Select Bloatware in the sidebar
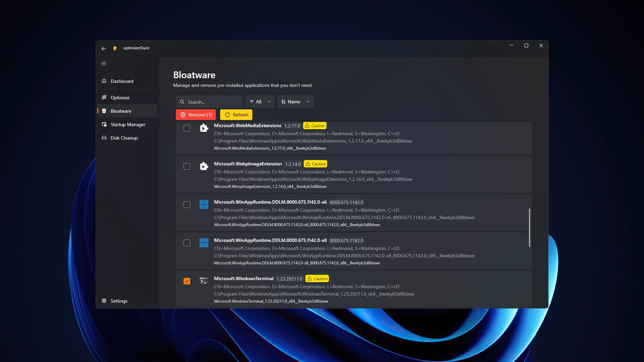 tap(127, 111)
